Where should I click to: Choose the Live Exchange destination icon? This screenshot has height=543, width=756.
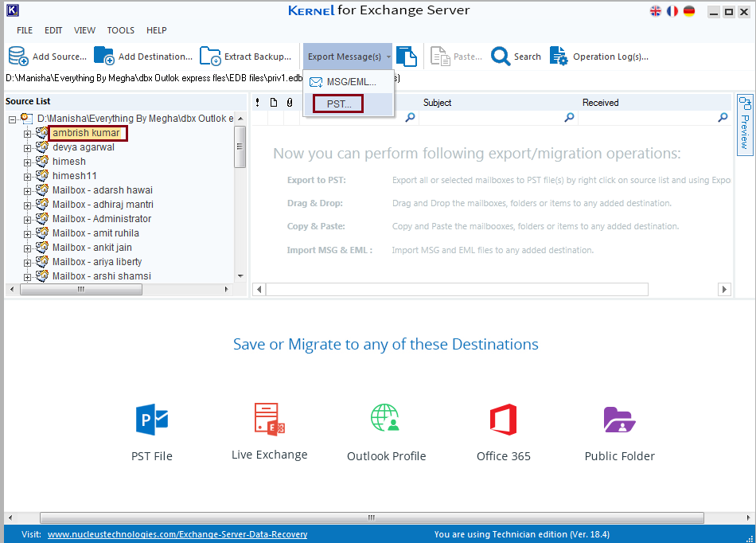coord(269,420)
